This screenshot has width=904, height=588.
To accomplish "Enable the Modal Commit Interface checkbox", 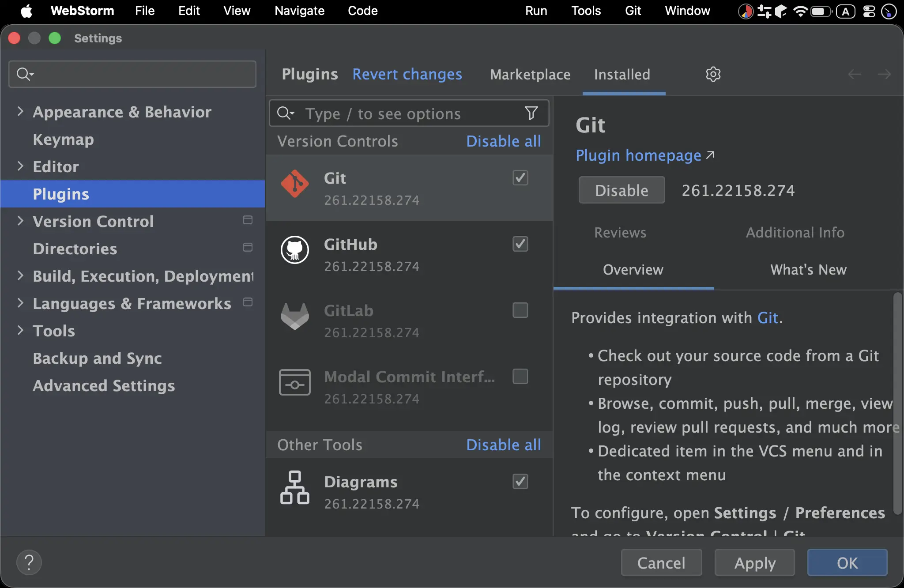I will pyautogui.click(x=520, y=376).
